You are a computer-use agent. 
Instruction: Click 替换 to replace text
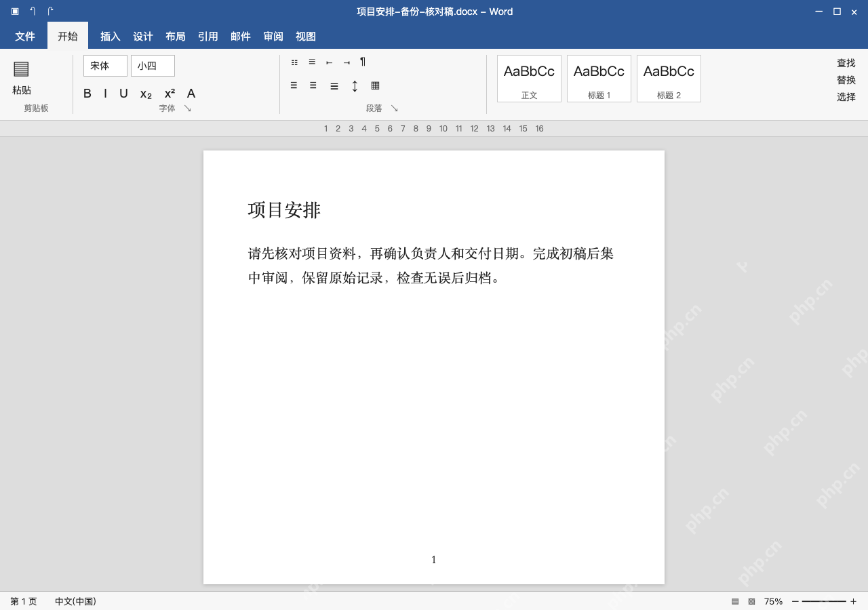846,80
